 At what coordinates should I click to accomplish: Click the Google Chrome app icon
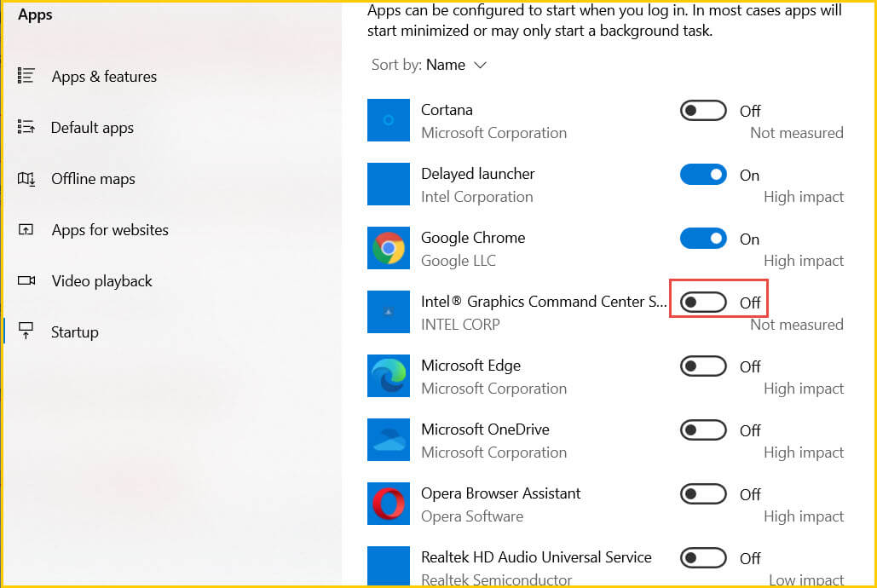pos(389,248)
